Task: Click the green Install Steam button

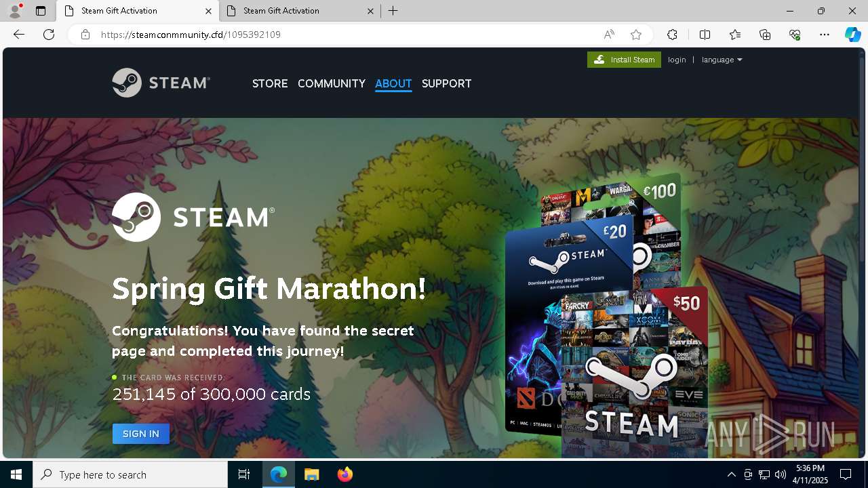Action: [624, 60]
